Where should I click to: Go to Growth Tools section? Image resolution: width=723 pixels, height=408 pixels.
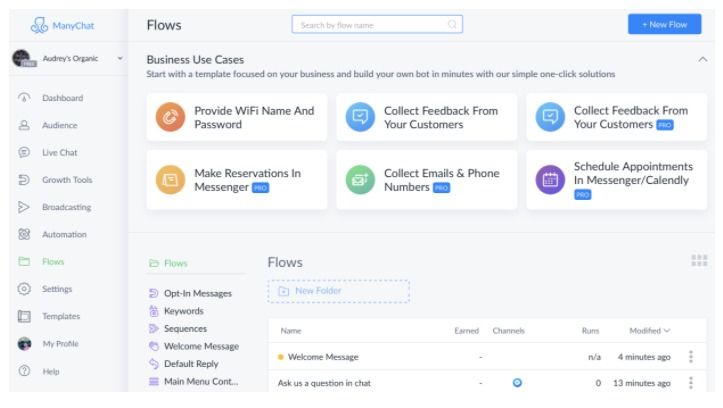coord(67,180)
